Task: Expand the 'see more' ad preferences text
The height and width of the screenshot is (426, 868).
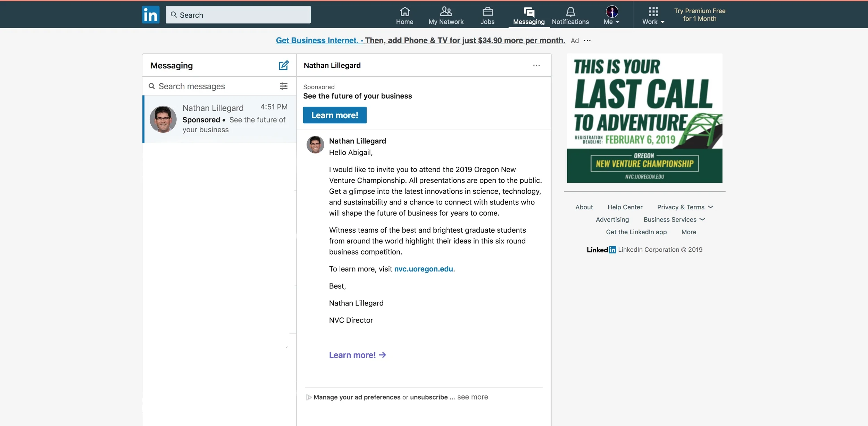Action: click(x=472, y=397)
